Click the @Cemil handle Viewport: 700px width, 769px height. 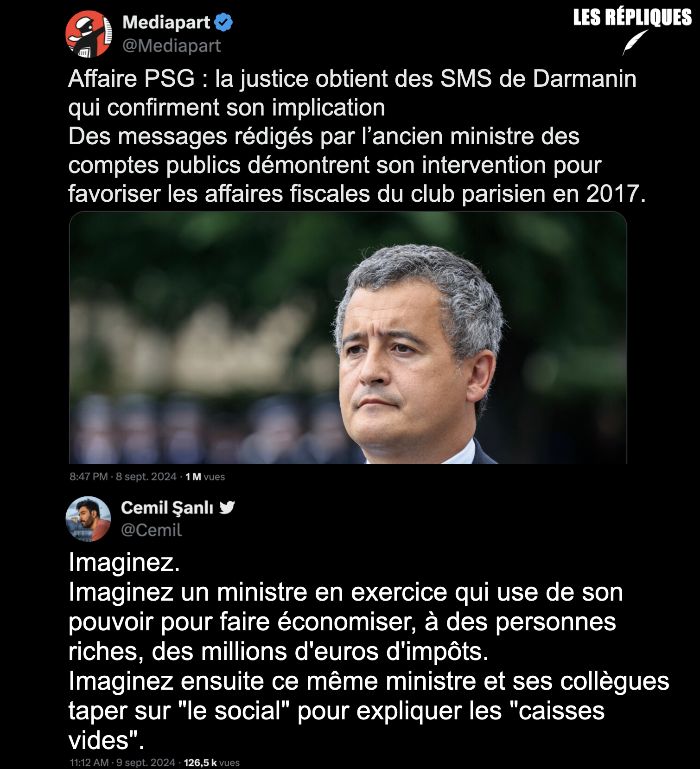coord(151,530)
